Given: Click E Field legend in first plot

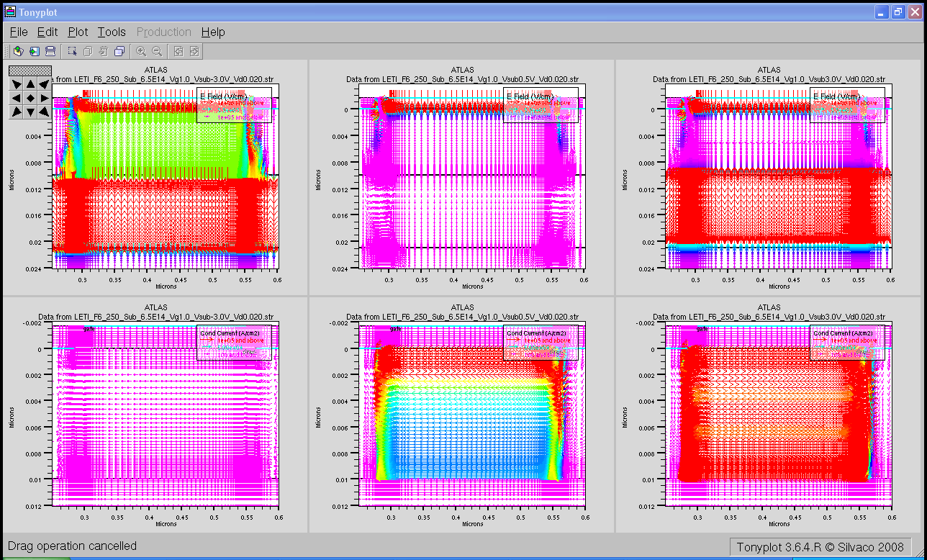Looking at the screenshot, I should pyautogui.click(x=233, y=105).
